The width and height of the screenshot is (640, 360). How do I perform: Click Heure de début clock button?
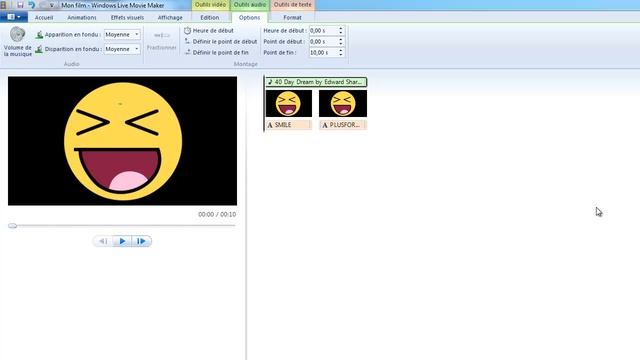pos(209,31)
